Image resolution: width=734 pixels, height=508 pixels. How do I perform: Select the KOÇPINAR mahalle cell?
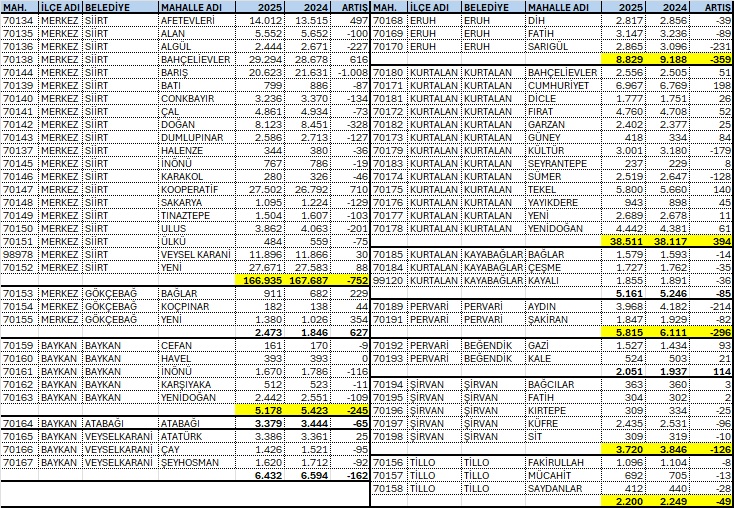[197, 306]
